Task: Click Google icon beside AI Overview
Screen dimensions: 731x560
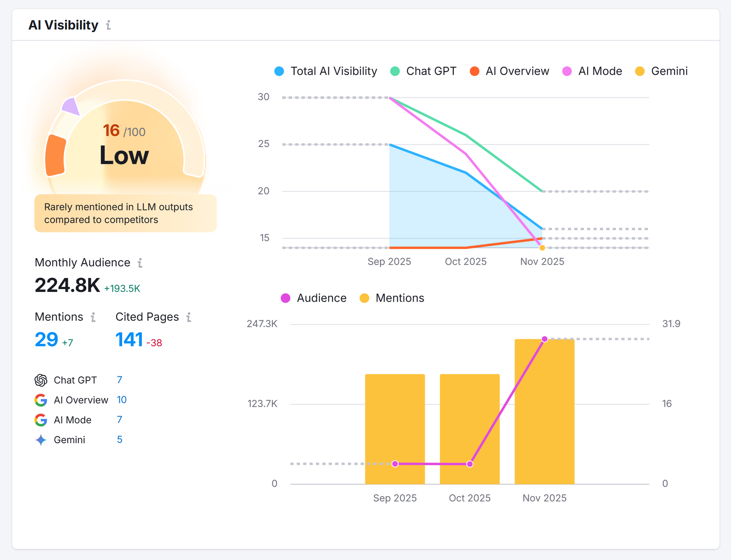Action: (41, 400)
